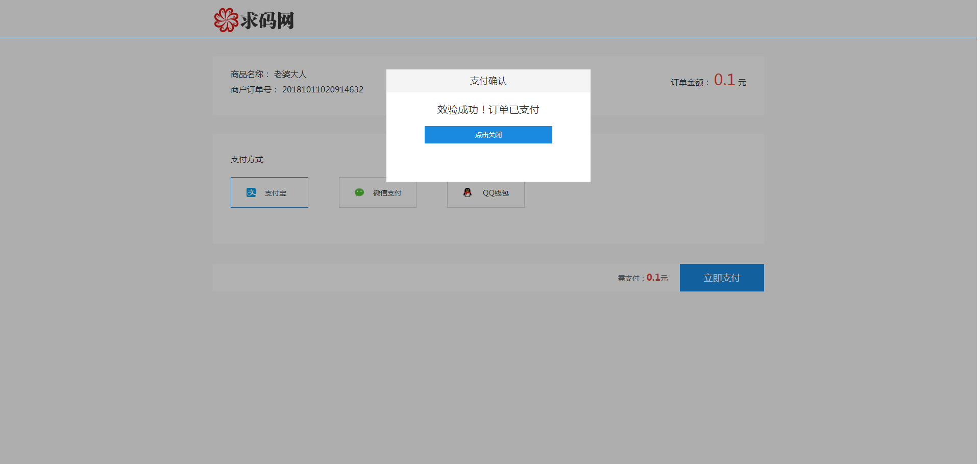This screenshot has height=464, width=980.
Task: Click the QQ penguin icon
Action: [467, 192]
